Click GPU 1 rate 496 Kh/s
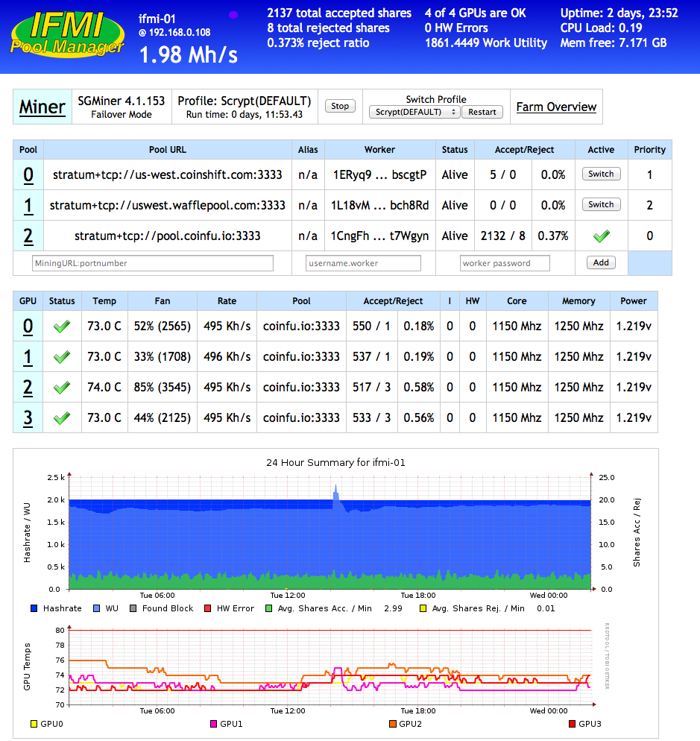The image size is (700, 741). [x=227, y=357]
